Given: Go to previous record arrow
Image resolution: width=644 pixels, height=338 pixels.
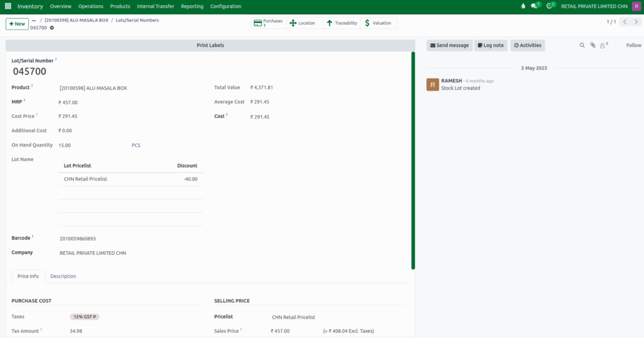Looking at the screenshot, I should point(625,22).
